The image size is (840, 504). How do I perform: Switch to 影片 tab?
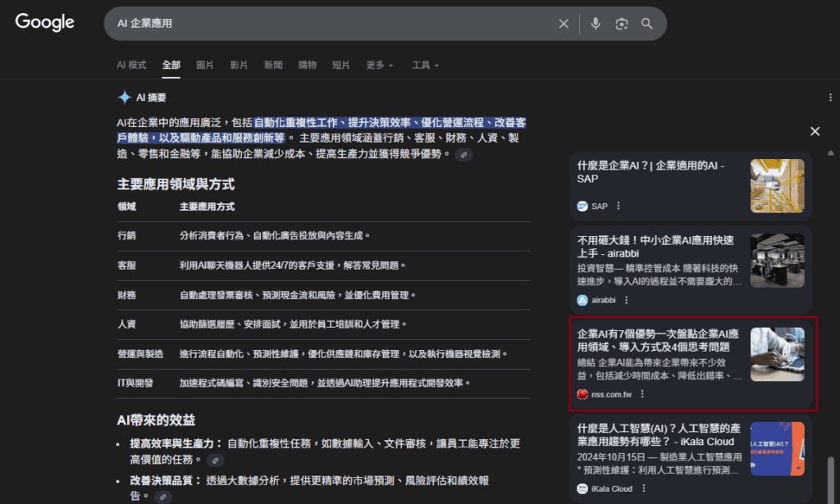[239, 65]
